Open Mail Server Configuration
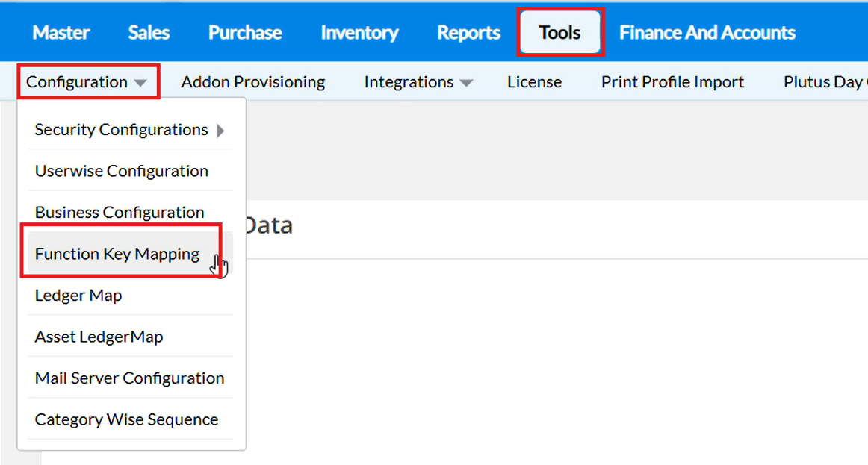 [129, 378]
